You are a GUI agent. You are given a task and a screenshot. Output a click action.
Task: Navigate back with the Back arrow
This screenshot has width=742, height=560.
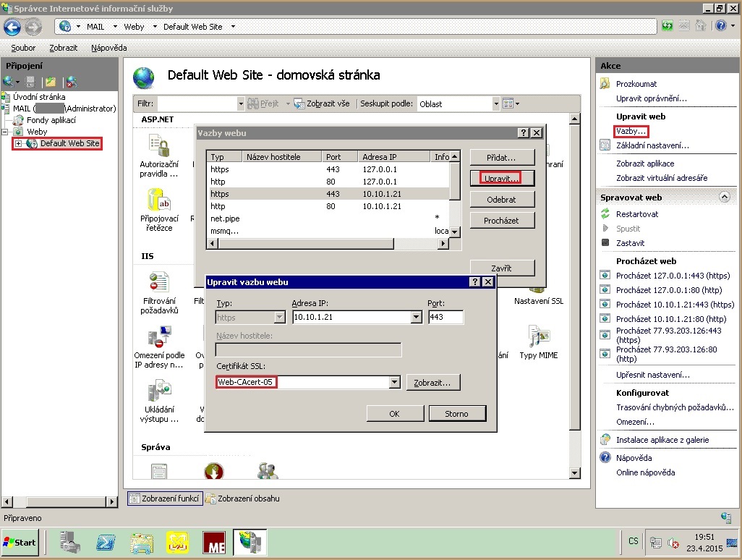(12, 27)
